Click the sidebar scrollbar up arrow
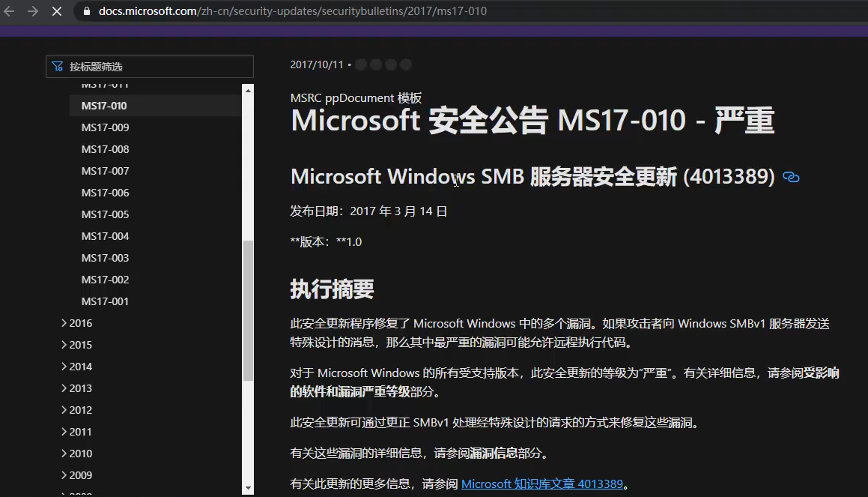The width and height of the screenshot is (868, 497). 248,90
